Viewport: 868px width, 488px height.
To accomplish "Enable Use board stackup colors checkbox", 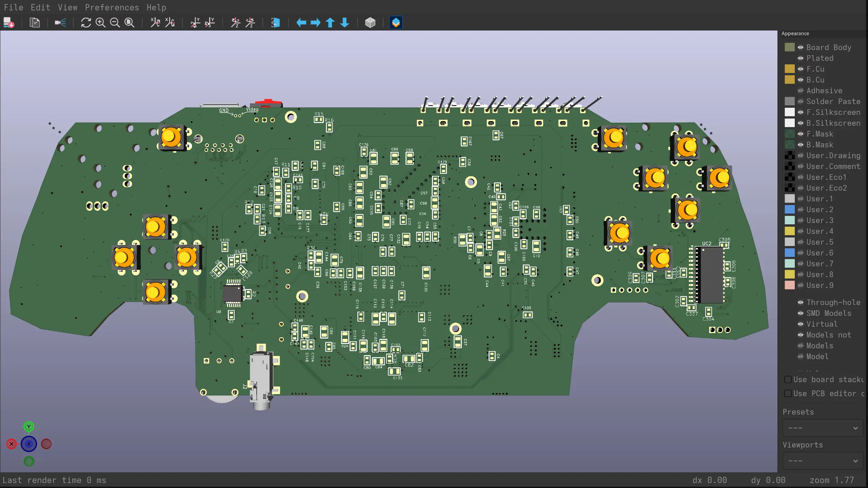I will 788,380.
